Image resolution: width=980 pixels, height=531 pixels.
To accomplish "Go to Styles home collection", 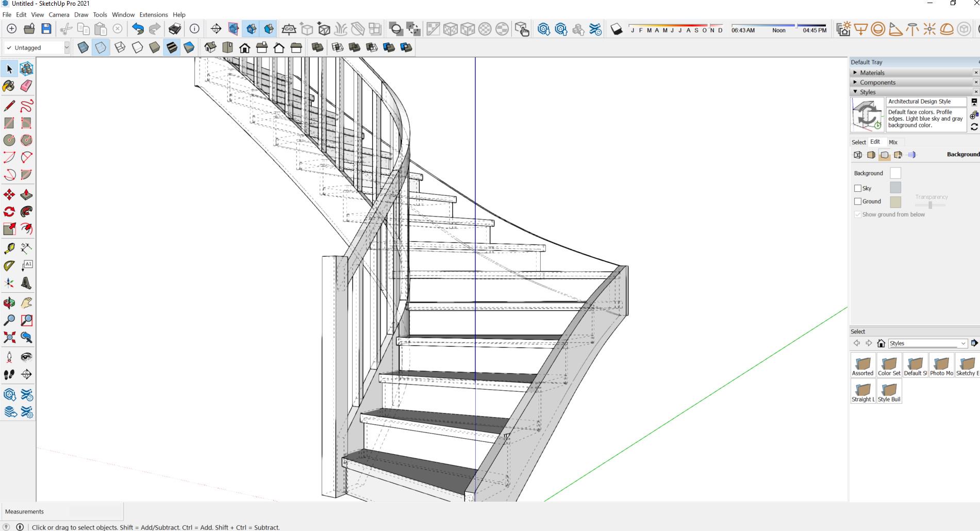I will tap(881, 343).
